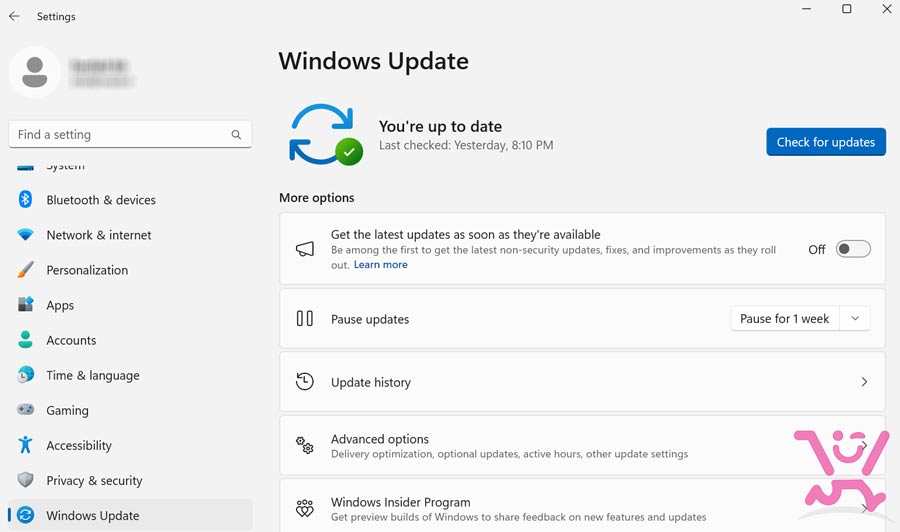Screen dimensions: 900x532
Task: Click the Accessibility figure icon
Action: (25, 445)
